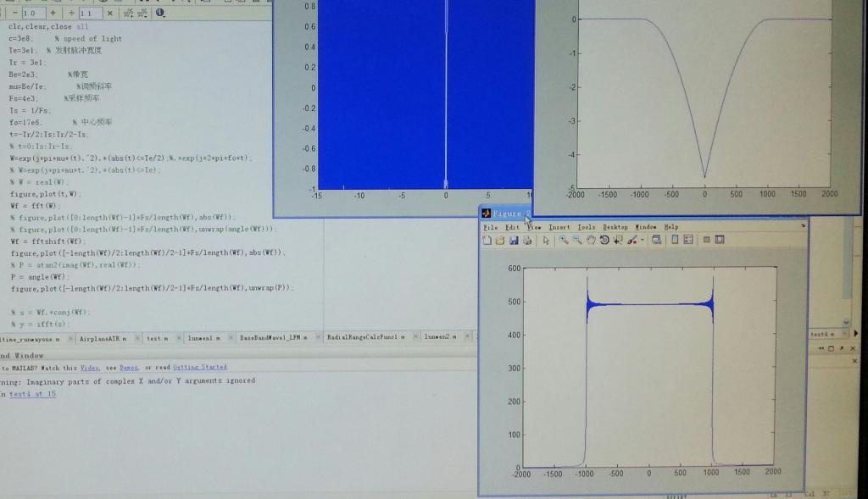This screenshot has width=868, height=499.
Task: Select the Edit Plot arrow tool
Action: click(546, 240)
